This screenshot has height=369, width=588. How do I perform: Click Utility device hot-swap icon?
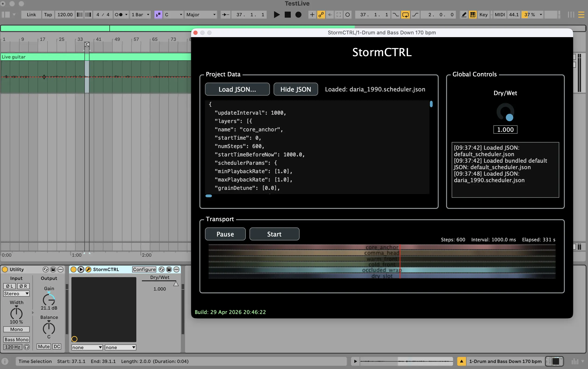click(x=46, y=269)
